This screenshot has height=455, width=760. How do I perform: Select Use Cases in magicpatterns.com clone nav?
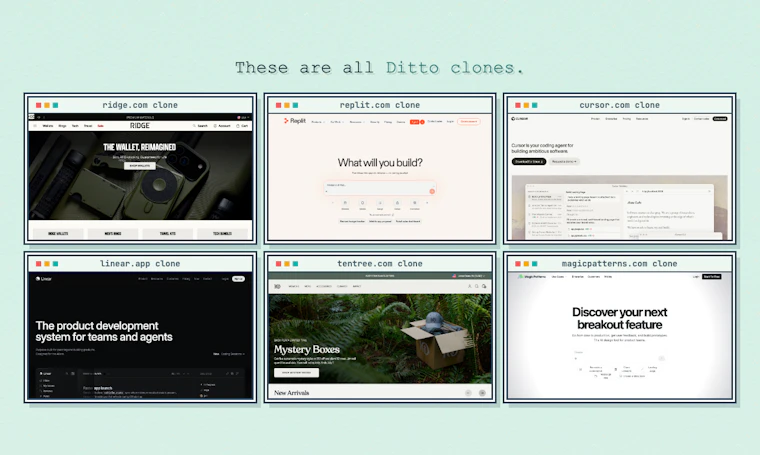[559, 277]
